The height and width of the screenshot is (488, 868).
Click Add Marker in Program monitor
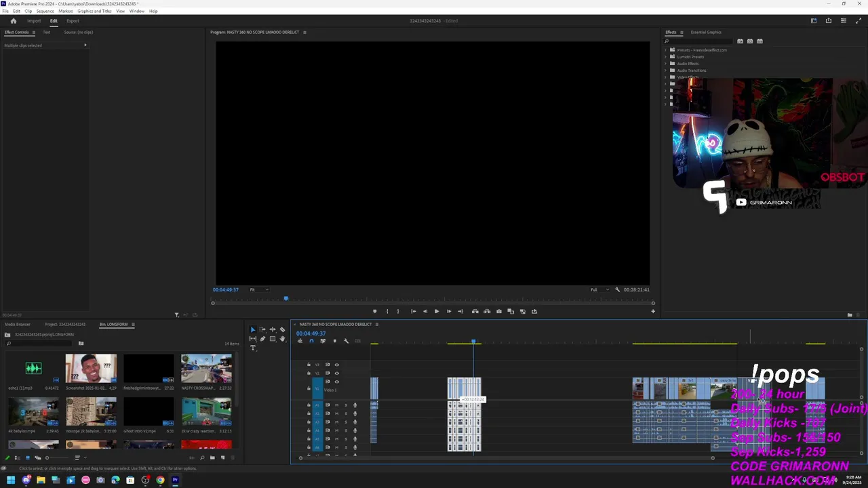point(374,311)
